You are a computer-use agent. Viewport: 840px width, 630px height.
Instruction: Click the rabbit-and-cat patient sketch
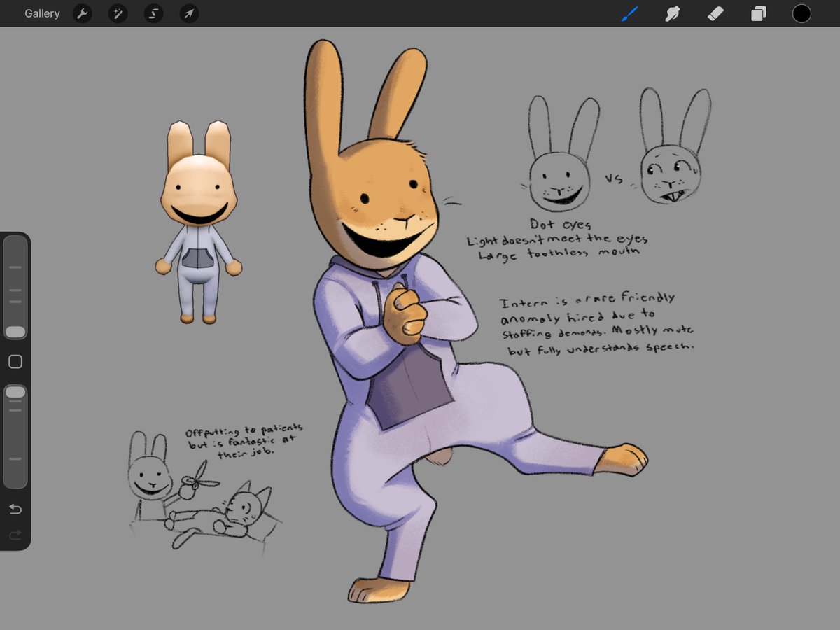[206, 493]
